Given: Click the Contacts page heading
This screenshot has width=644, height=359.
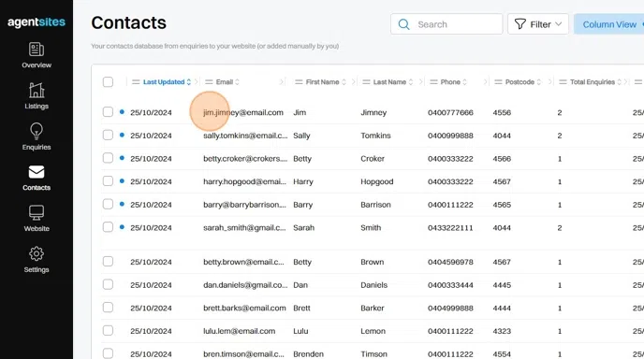Looking at the screenshot, I should click(128, 22).
